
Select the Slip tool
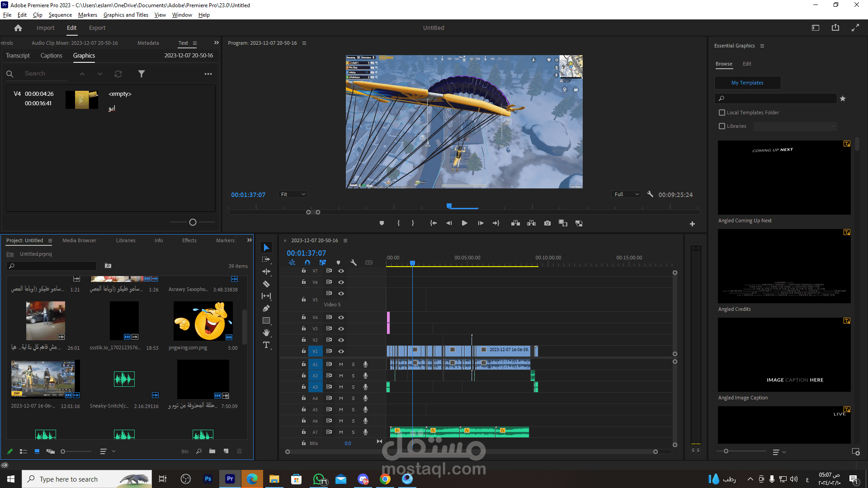pos(266,296)
